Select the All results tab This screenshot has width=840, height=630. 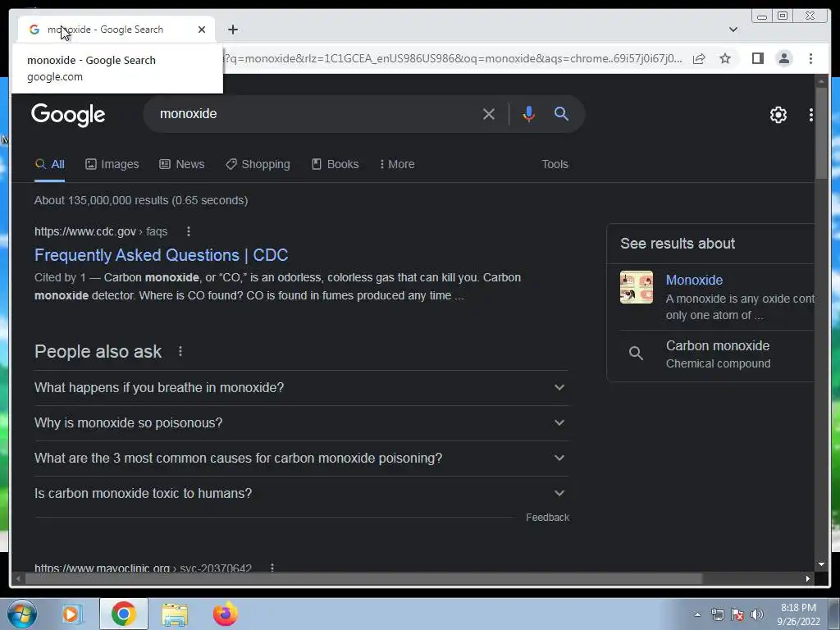[x=49, y=164]
